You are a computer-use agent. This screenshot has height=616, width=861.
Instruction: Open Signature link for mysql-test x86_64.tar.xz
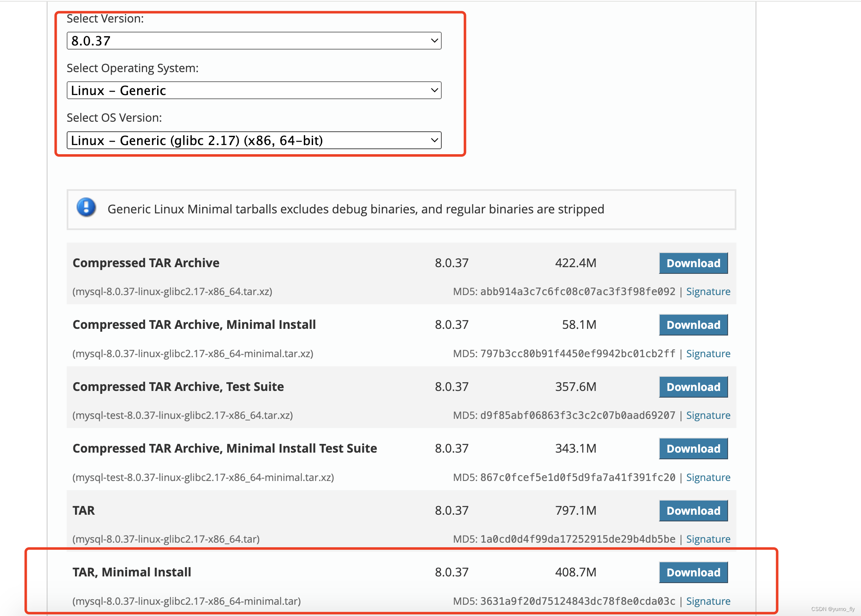(708, 415)
